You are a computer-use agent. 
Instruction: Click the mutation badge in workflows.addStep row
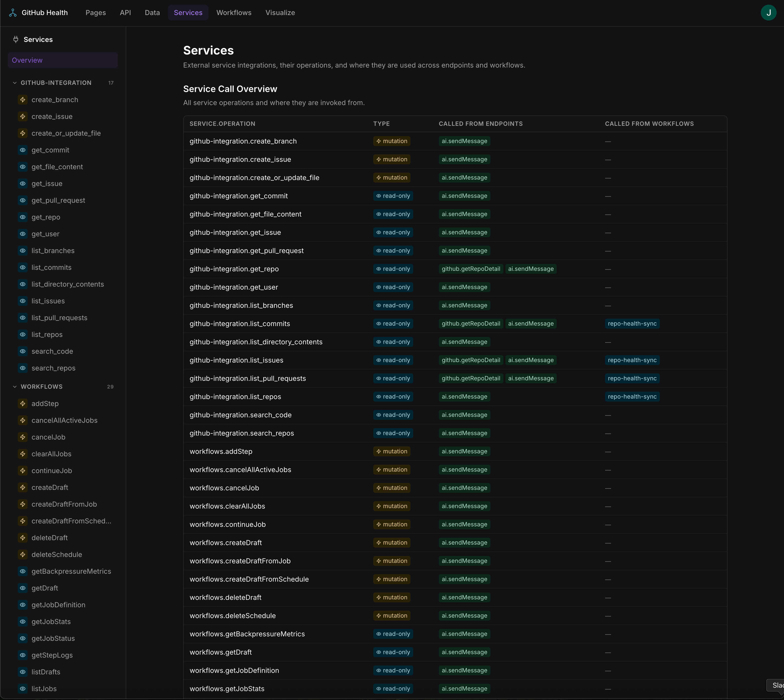[392, 452]
